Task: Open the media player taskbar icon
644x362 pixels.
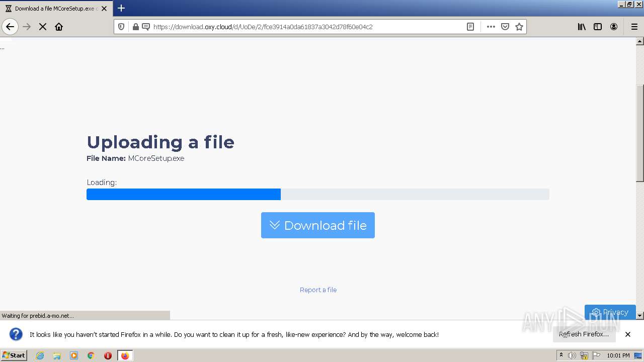Action: (x=74, y=355)
